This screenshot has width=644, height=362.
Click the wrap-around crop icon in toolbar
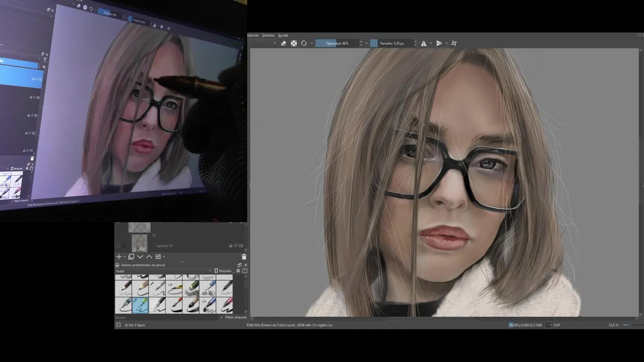(454, 43)
